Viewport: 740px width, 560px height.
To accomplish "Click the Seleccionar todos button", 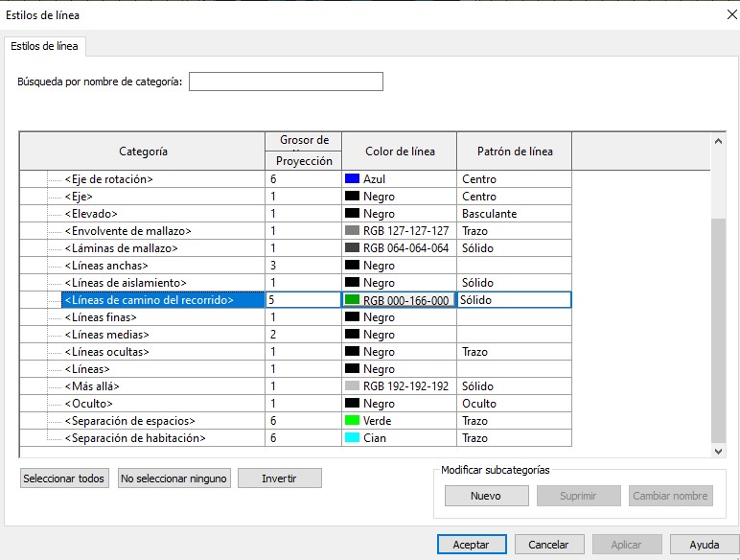I will [64, 478].
